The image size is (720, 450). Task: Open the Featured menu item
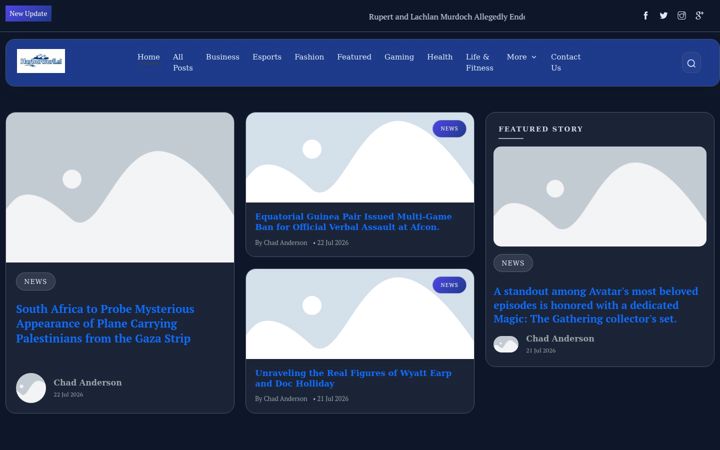[x=354, y=57]
